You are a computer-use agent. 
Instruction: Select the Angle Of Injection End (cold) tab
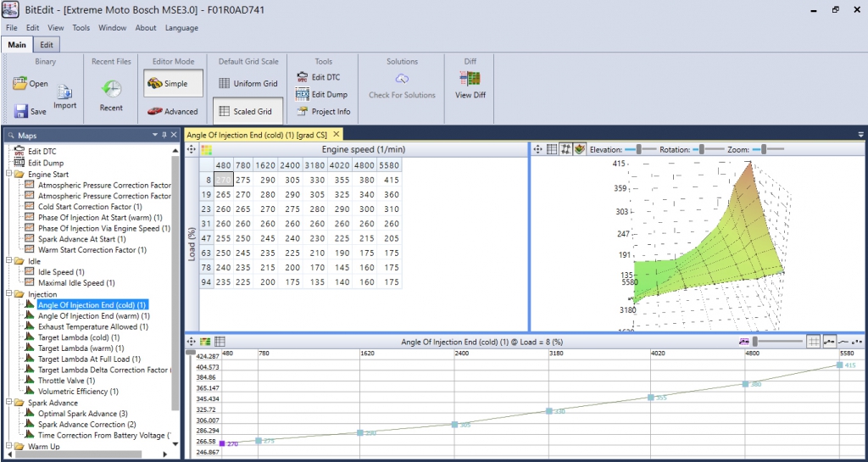(x=258, y=135)
